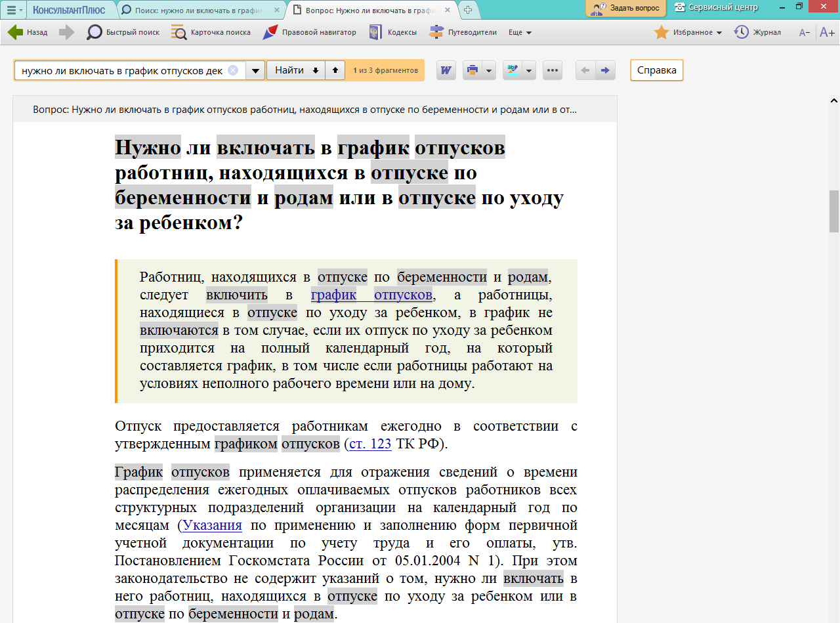Image resolution: width=840 pixels, height=623 pixels.
Task: Click the '1 из 3 фрагментов' counter
Action: 385,70
